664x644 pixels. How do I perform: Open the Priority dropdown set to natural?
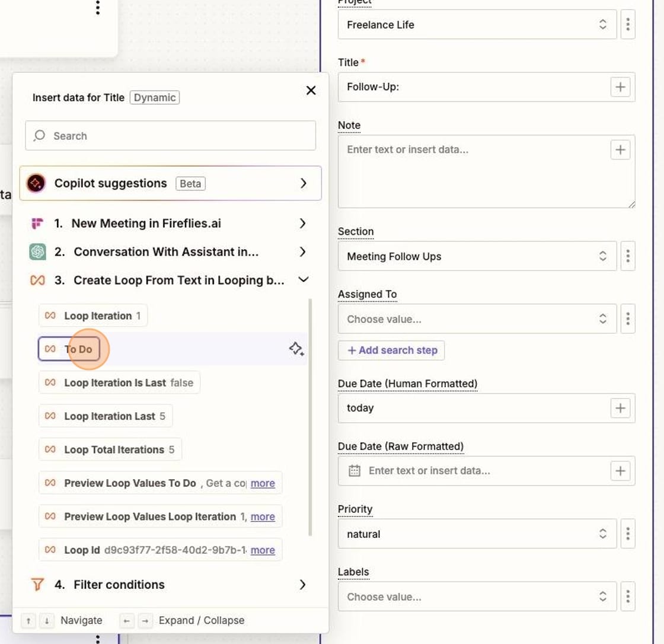click(602, 534)
